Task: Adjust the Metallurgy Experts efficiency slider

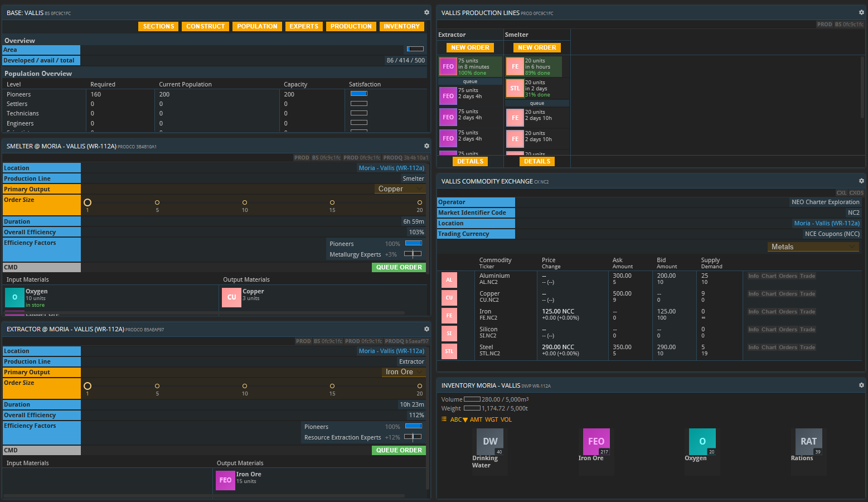Action: (413, 254)
